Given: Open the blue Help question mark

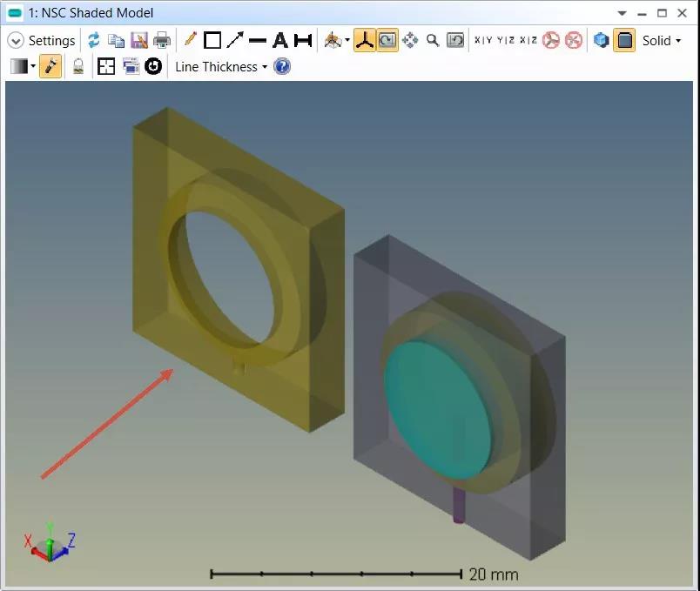Looking at the screenshot, I should coord(282,66).
